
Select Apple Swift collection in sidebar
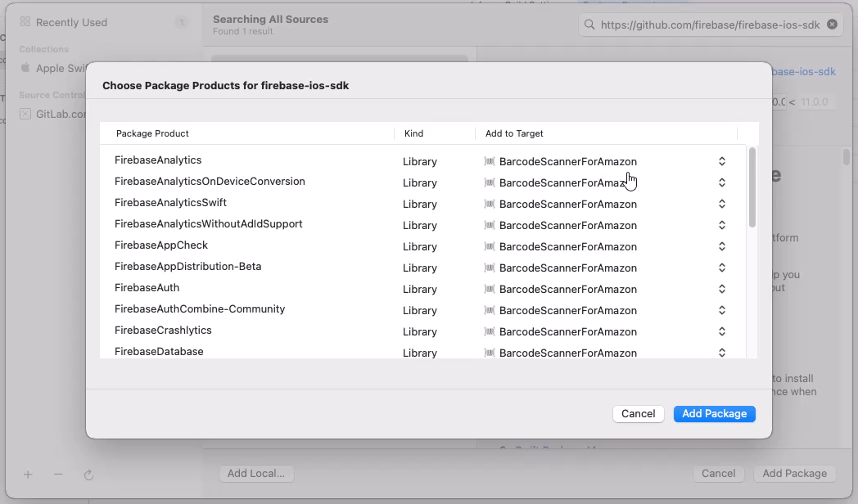pyautogui.click(x=61, y=69)
